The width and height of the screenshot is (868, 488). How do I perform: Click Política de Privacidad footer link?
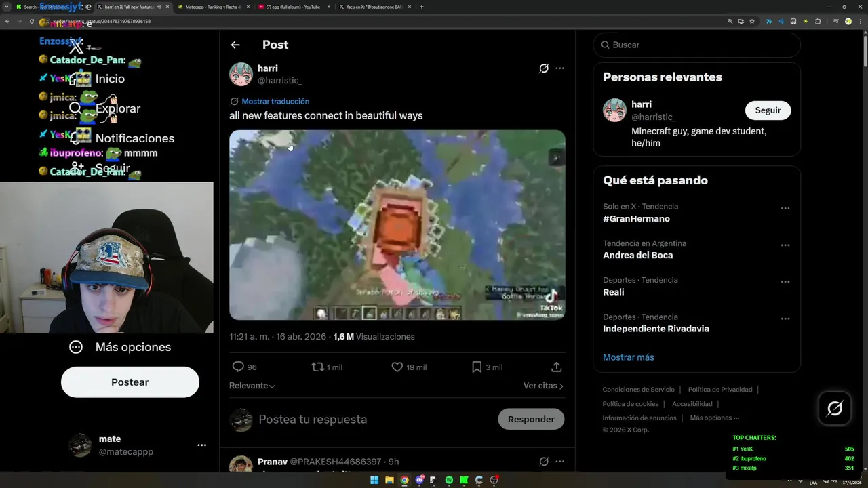click(x=720, y=390)
